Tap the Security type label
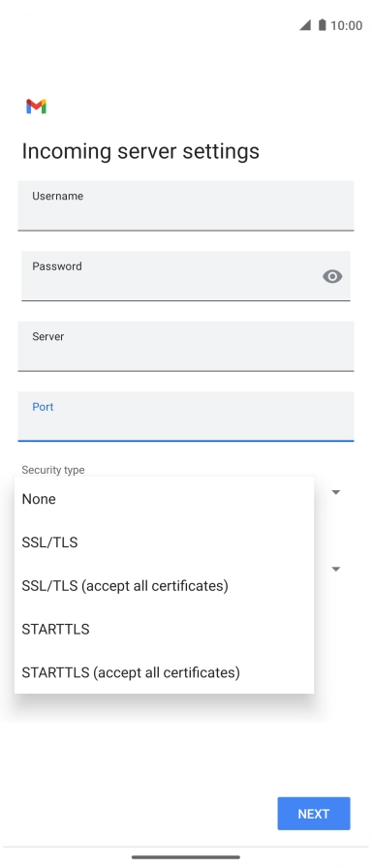This screenshot has height=868, width=372. point(53,470)
